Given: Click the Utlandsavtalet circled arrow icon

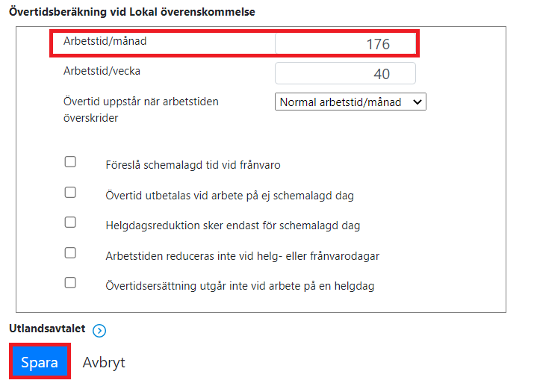Looking at the screenshot, I should coord(99,331).
